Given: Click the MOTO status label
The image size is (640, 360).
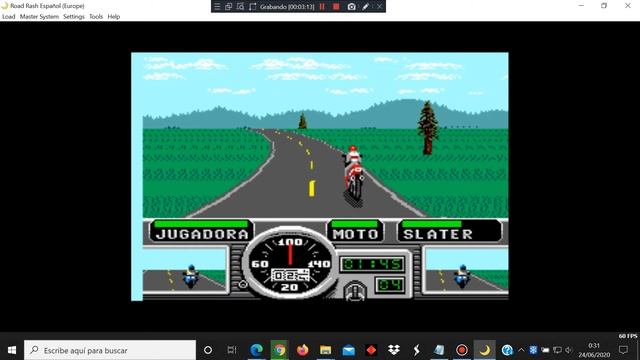Looking at the screenshot, I should [355, 234].
